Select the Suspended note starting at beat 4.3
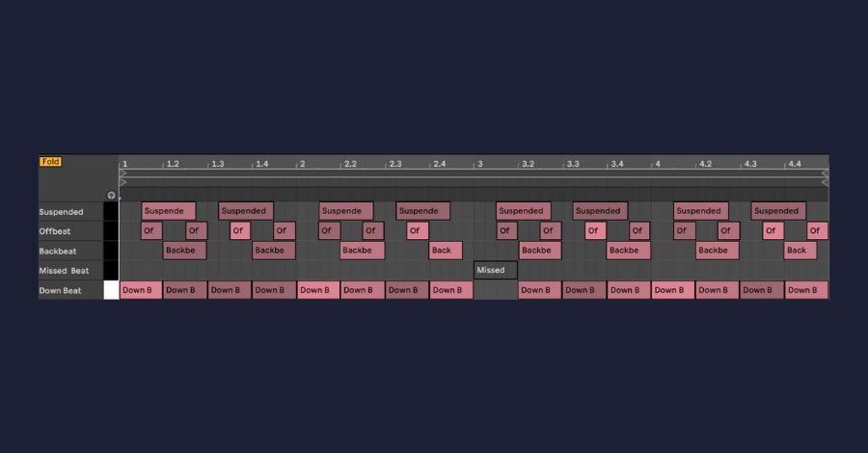868x453 pixels. [778, 211]
